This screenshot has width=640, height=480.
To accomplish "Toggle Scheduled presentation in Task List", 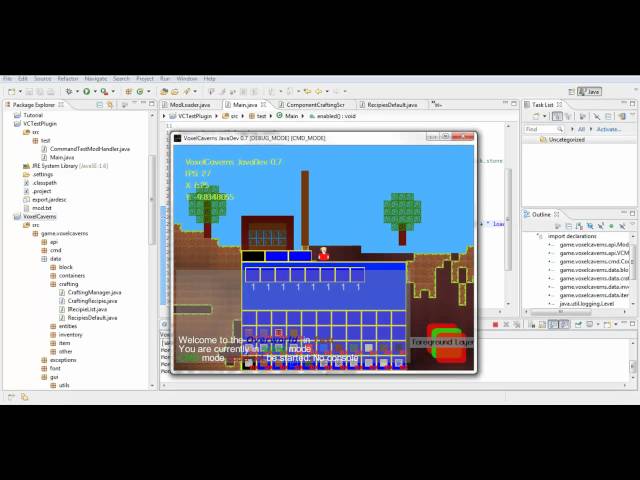I will click(x=567, y=117).
